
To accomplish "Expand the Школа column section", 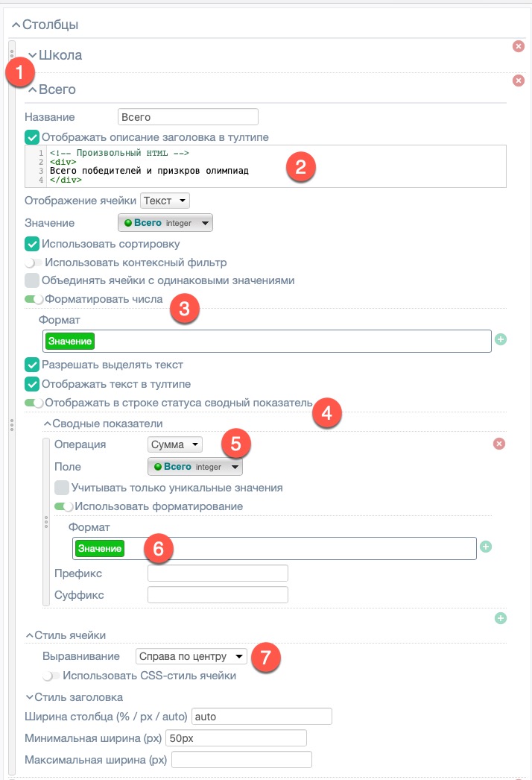I will [33, 55].
